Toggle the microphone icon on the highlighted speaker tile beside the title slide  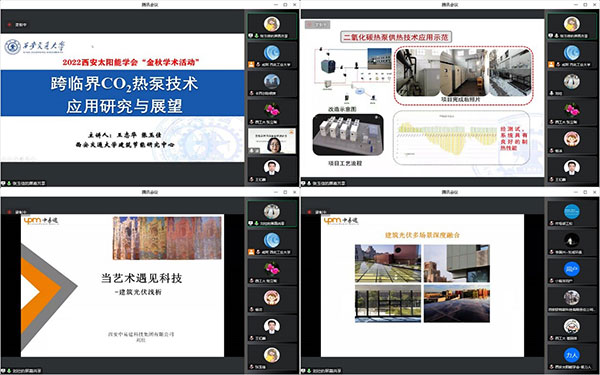256,36
